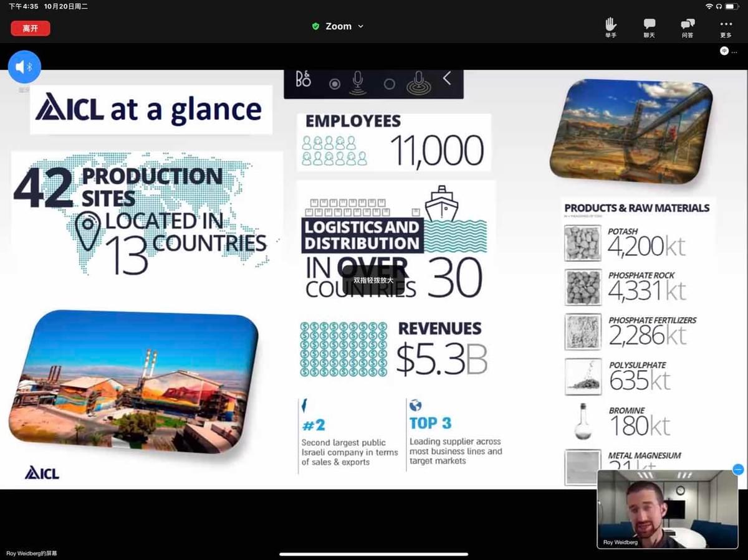Click the METAL MAGNESIUM label
Screen dimensions: 748x560
pyautogui.click(x=645, y=455)
